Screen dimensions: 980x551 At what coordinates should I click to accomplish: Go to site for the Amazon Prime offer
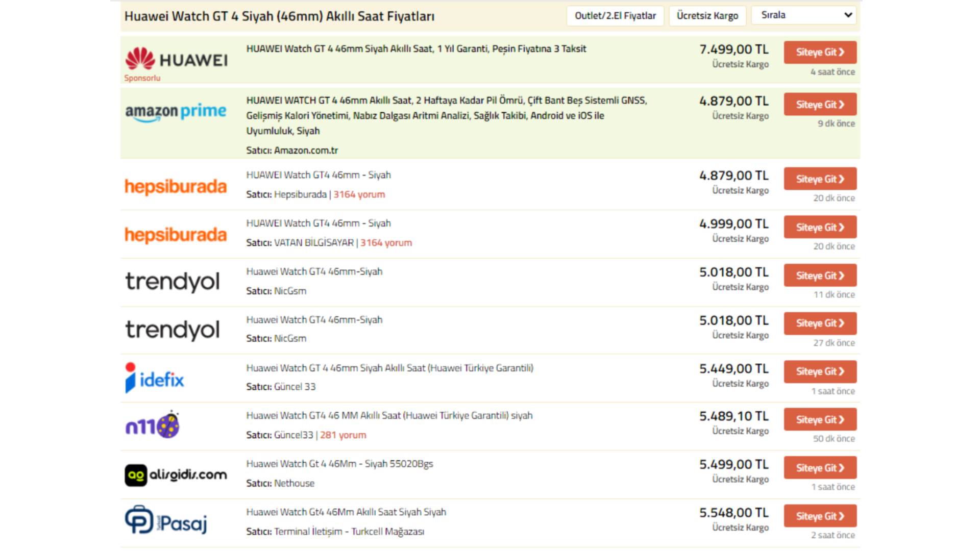tap(820, 105)
